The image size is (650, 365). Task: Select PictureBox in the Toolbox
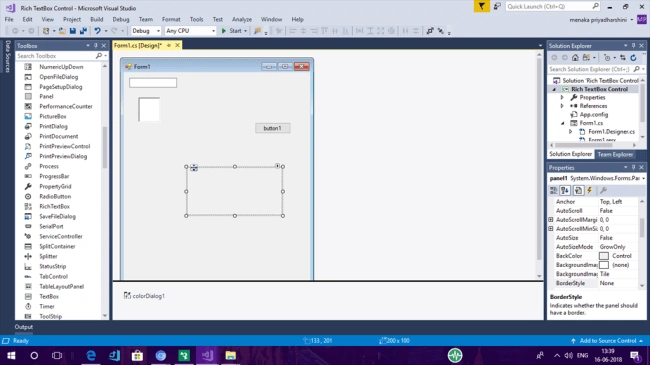click(x=53, y=116)
